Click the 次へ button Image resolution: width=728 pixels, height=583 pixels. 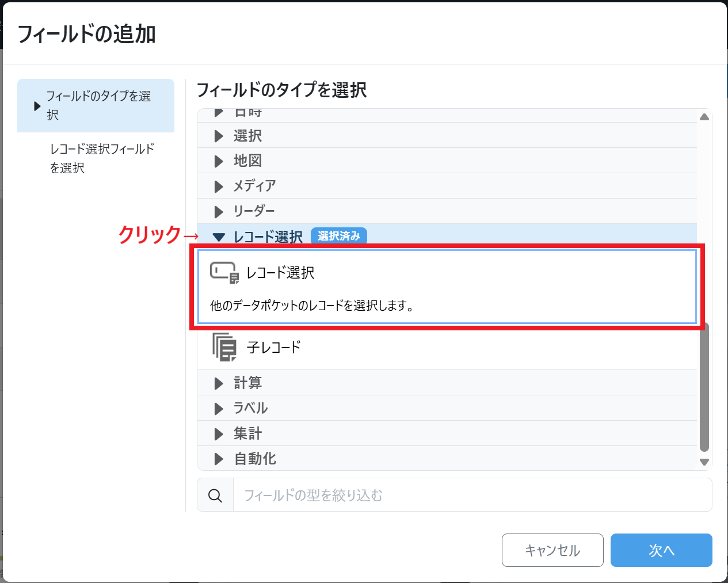click(661, 550)
